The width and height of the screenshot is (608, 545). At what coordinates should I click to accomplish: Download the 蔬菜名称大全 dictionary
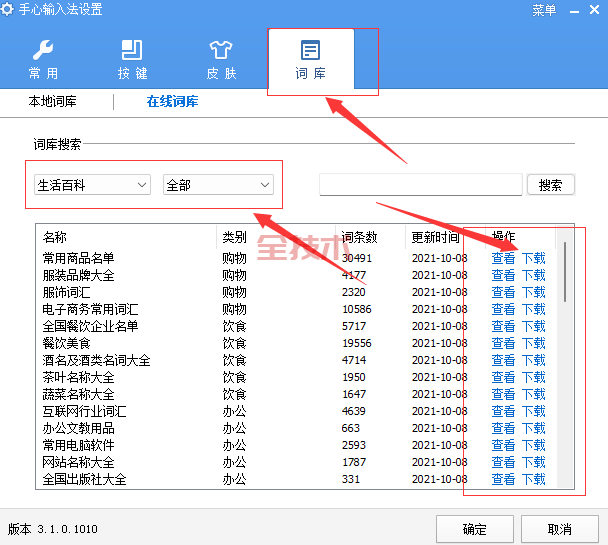[534, 394]
